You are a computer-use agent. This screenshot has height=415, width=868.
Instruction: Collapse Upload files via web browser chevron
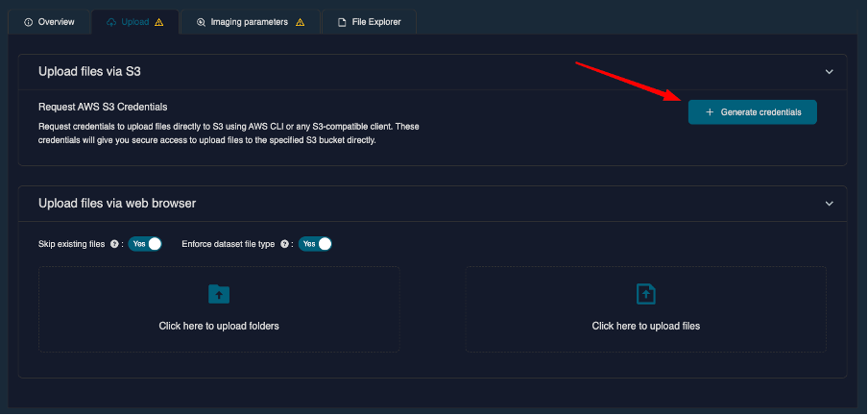pos(830,204)
